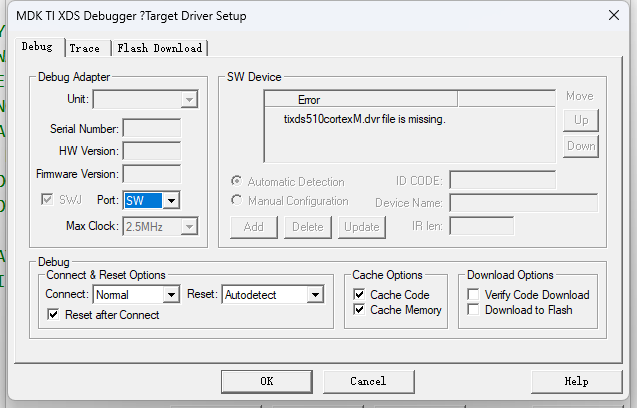This screenshot has height=408, width=637.
Task: Click the Serial Number field
Action: (152, 128)
